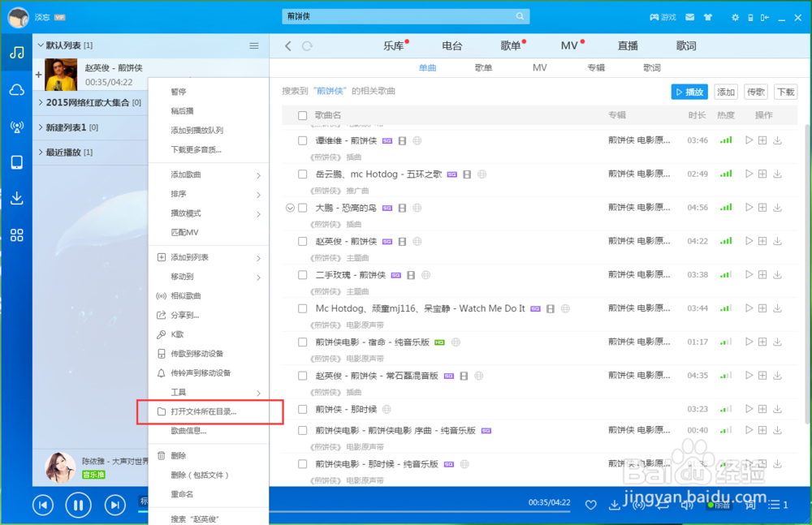Image resolution: width=812 pixels, height=525 pixels.
Task: Switch to the 电台 top tab
Action: point(451,45)
